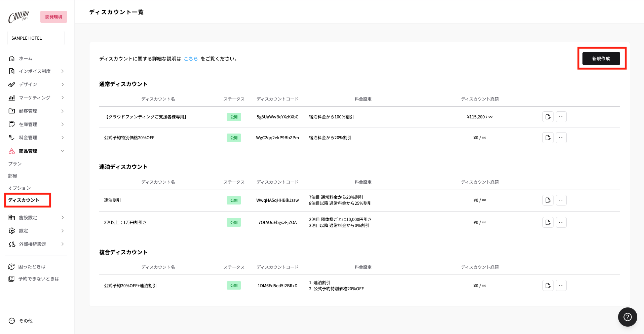This screenshot has width=644, height=334.
Task: Click the インボイス制度 invoice icon
Action: [12, 71]
